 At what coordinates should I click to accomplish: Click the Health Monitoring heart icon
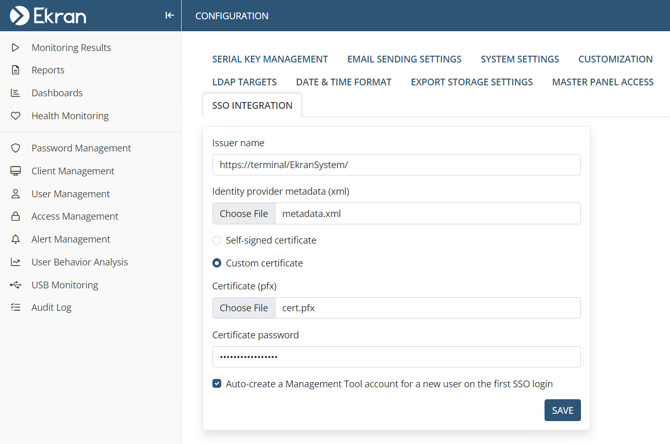tap(15, 116)
